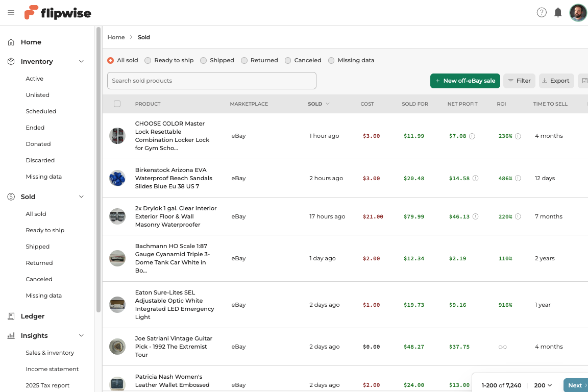Click info icon next to 220% ROI
The image size is (588, 392).
(x=518, y=216)
